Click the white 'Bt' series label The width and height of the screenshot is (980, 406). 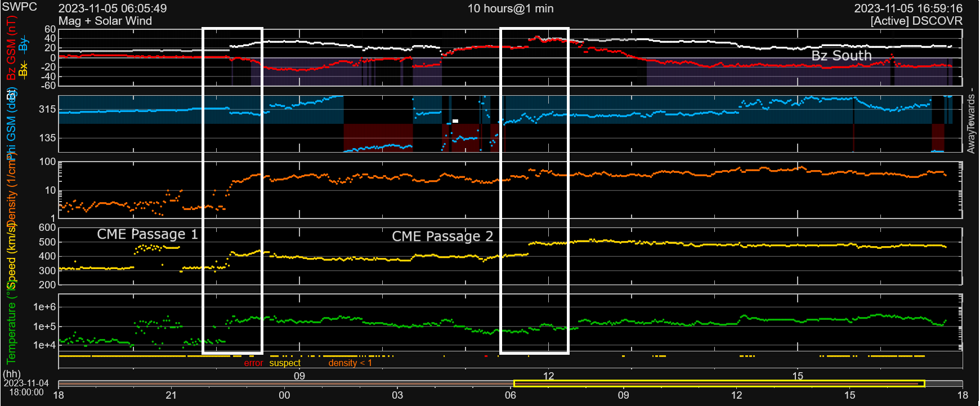11,95
